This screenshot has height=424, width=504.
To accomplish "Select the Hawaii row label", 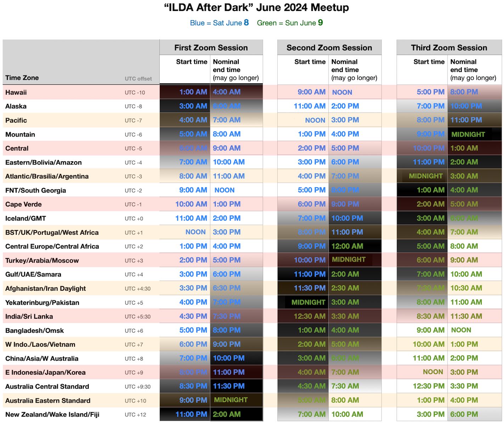I will point(16,92).
